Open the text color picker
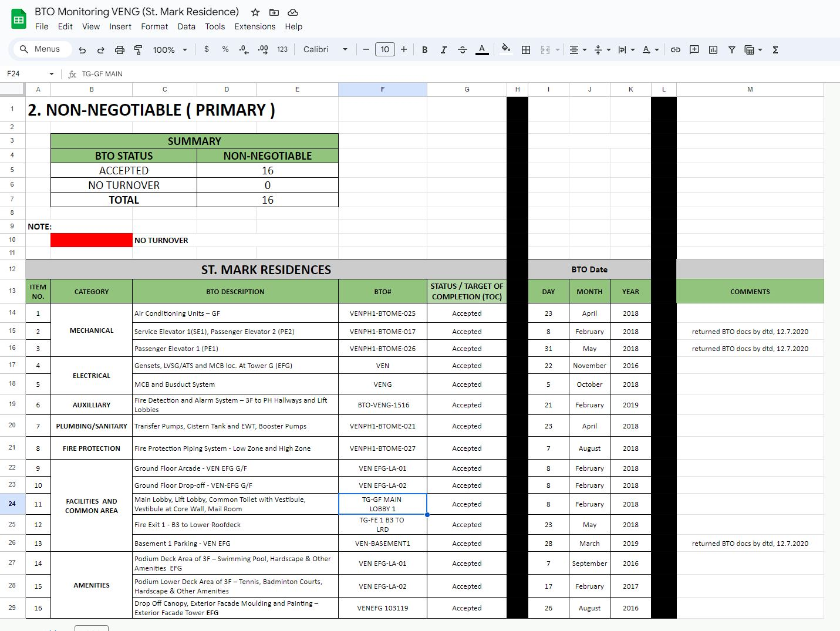Screen dimensions: 840x631 [482, 50]
